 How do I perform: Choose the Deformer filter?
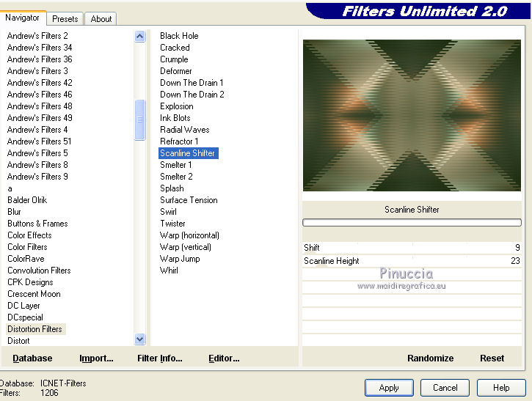tap(176, 71)
